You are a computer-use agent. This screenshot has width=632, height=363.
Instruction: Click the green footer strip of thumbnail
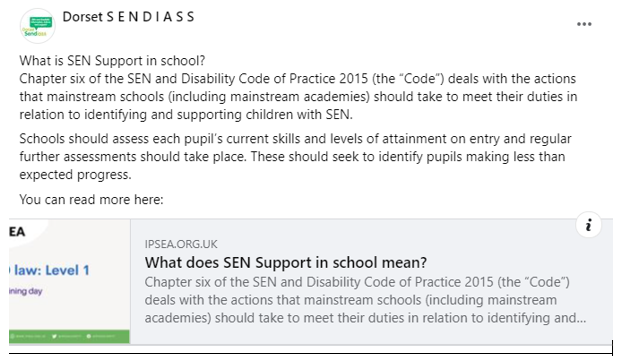[x=69, y=336]
